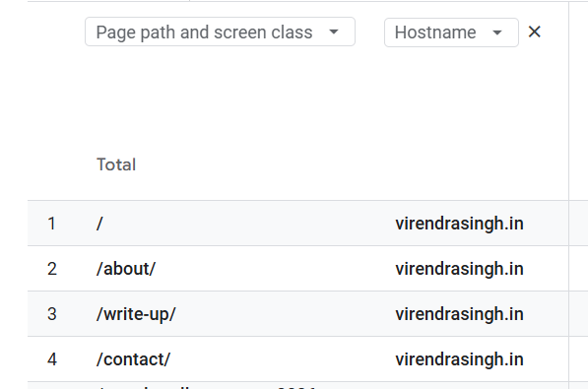The width and height of the screenshot is (588, 389).
Task: Click row number 2
Action: [52, 269]
